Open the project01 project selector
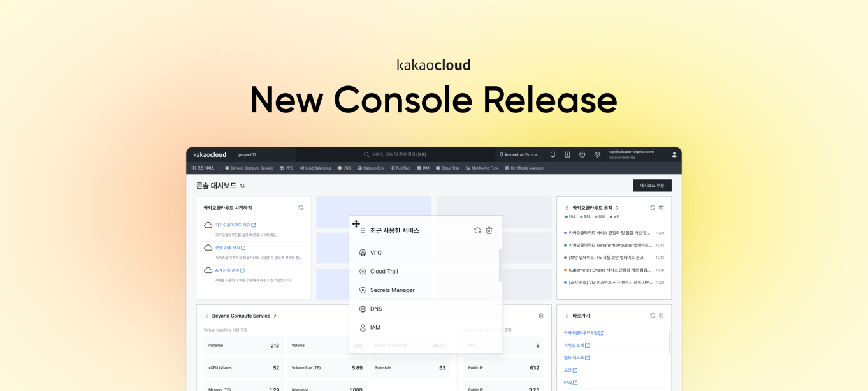The image size is (868, 391). point(264,154)
